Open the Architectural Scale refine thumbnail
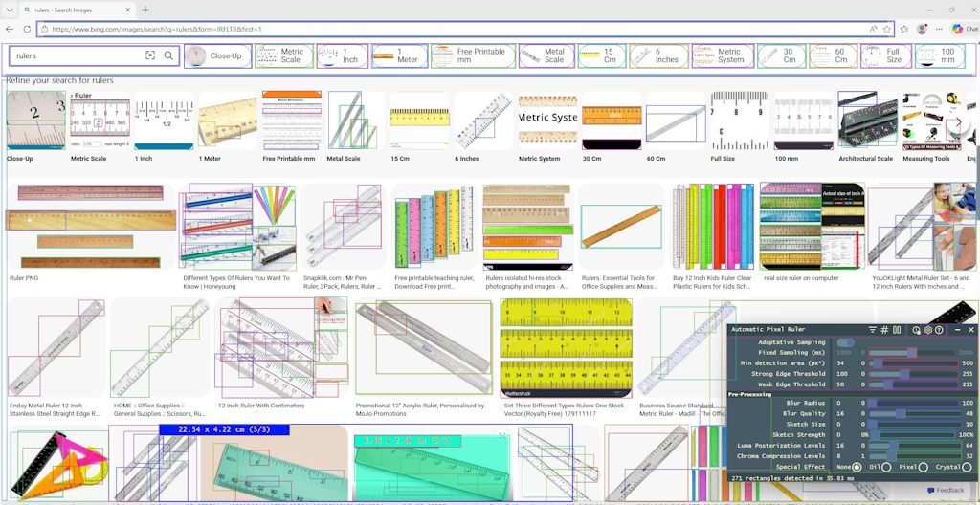 tap(865, 127)
